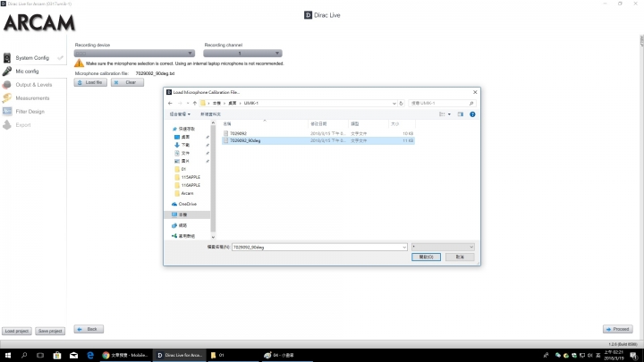Open the Measurements step icon
The height and width of the screenshot is (362, 644).
point(7,98)
